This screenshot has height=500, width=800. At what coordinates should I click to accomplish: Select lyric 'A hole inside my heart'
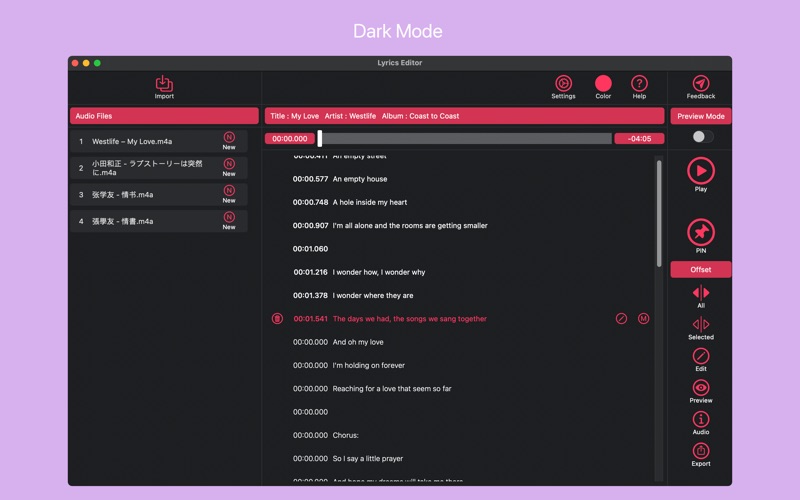370,203
